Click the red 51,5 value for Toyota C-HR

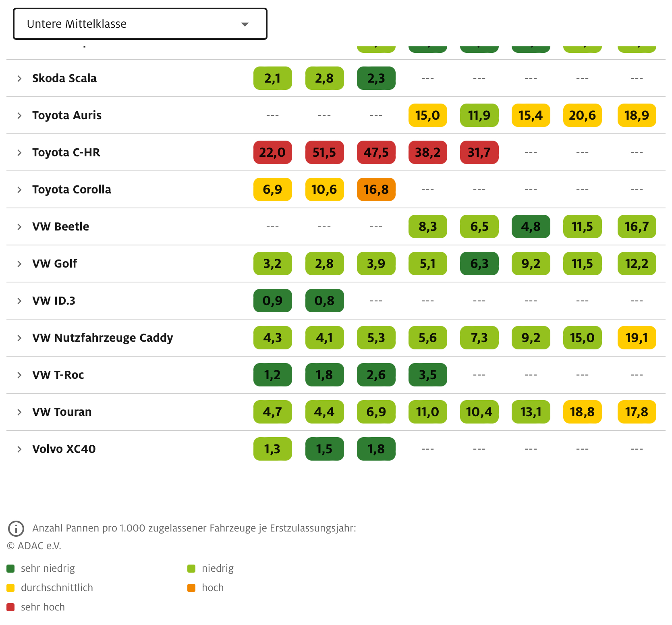(x=324, y=152)
